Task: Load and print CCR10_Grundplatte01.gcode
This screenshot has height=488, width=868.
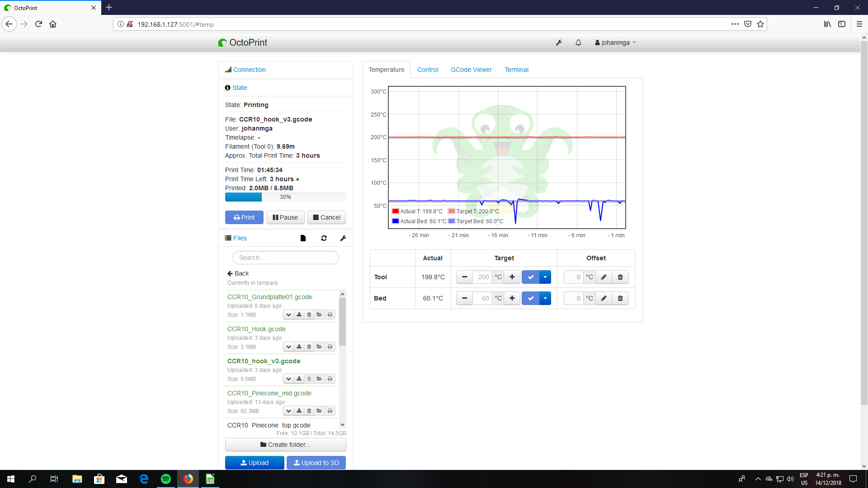Action: point(330,314)
